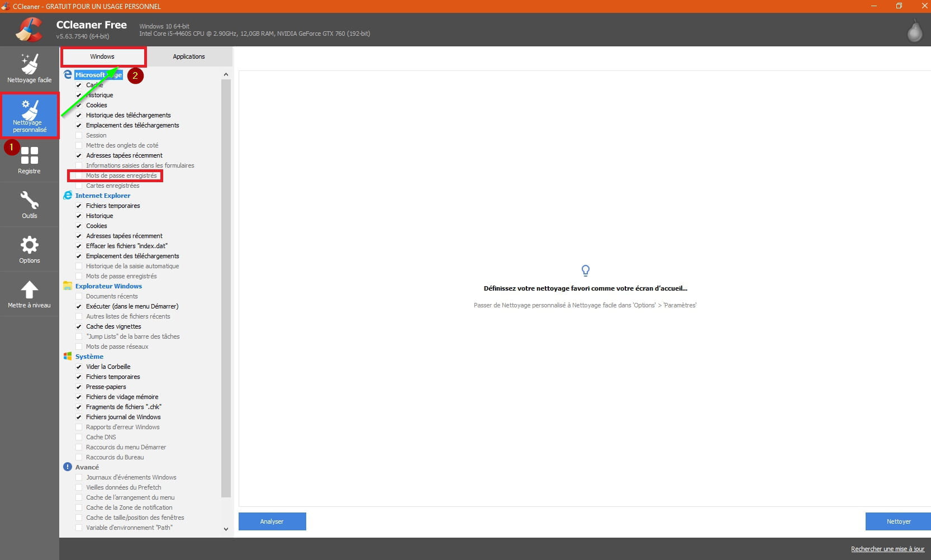
Task: Click the cleaning list scrollbar thumb
Action: pos(226,288)
